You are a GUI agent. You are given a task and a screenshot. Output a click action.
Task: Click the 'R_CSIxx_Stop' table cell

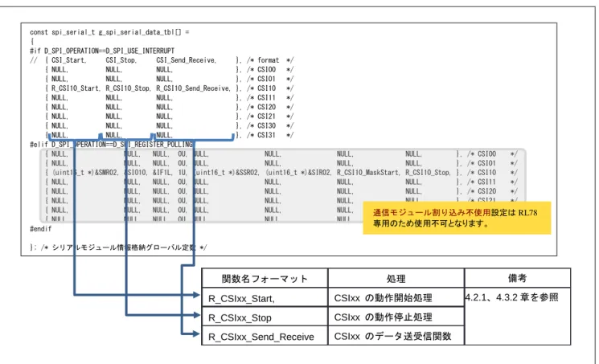point(265,317)
